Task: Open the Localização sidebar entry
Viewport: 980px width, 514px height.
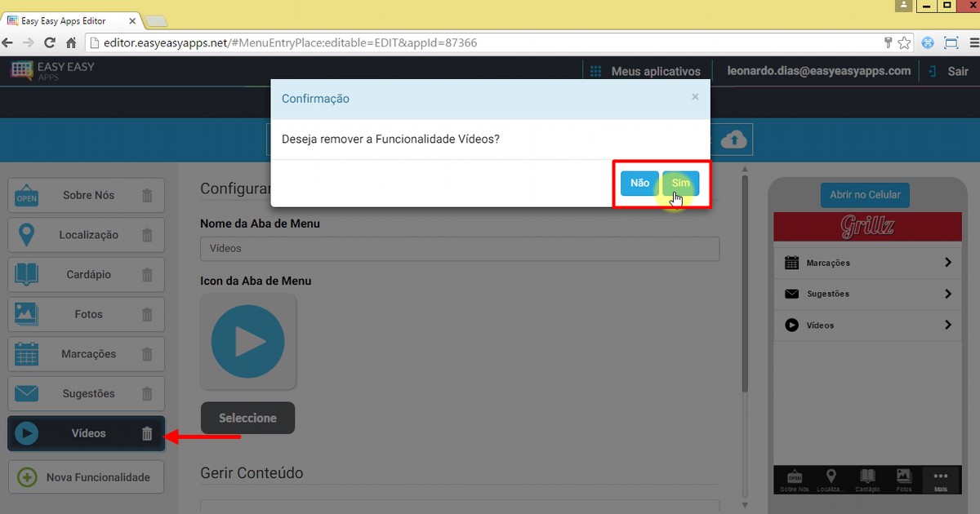Action: pyautogui.click(x=87, y=235)
